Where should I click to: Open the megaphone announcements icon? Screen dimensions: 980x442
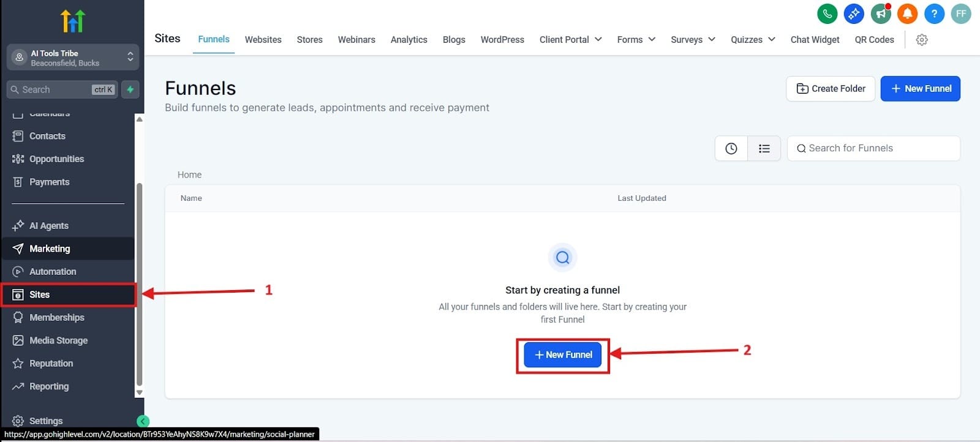[881, 13]
